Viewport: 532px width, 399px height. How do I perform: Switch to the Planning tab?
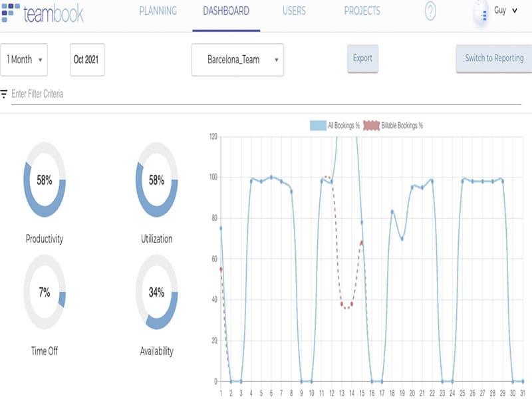coord(158,11)
